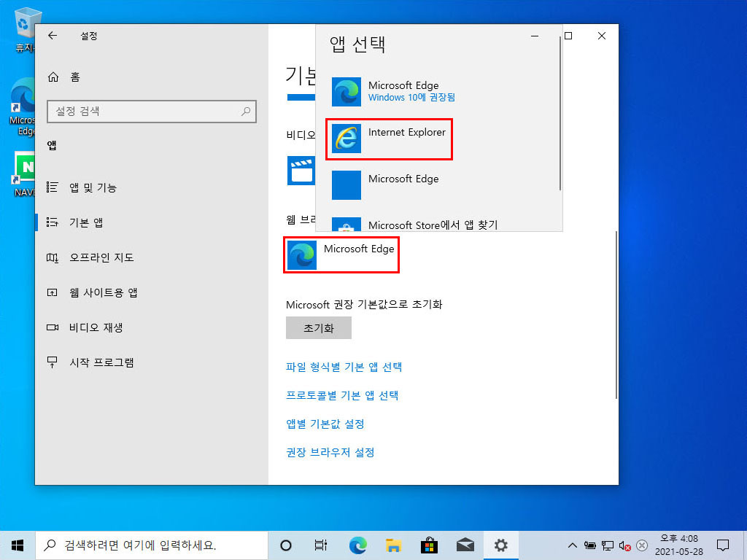Click the video player app icon
747x560 pixels.
tap(301, 171)
